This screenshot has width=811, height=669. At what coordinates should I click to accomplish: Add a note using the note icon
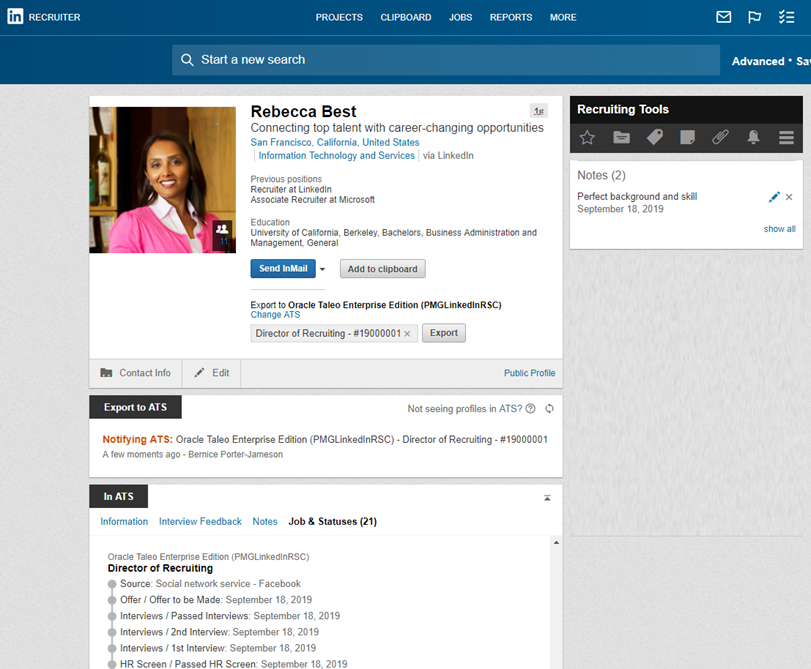[687, 137]
